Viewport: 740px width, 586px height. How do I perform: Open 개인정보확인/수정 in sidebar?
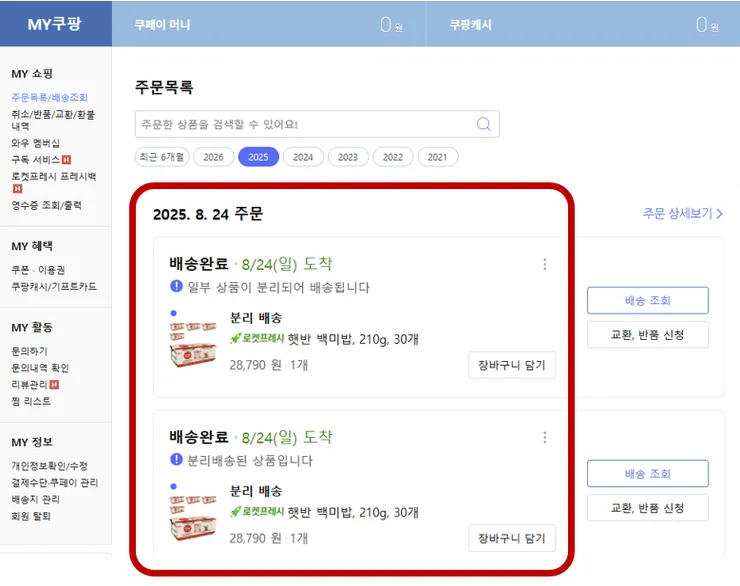pyautogui.click(x=50, y=466)
